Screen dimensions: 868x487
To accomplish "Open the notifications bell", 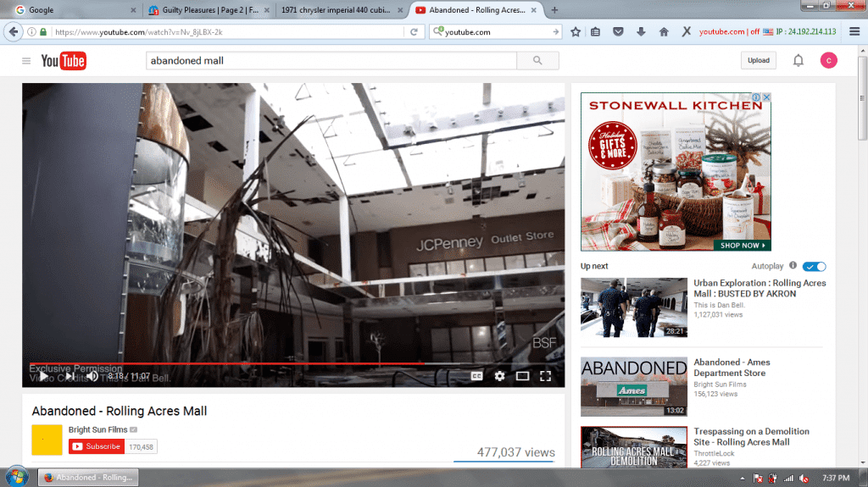I will 798,60.
